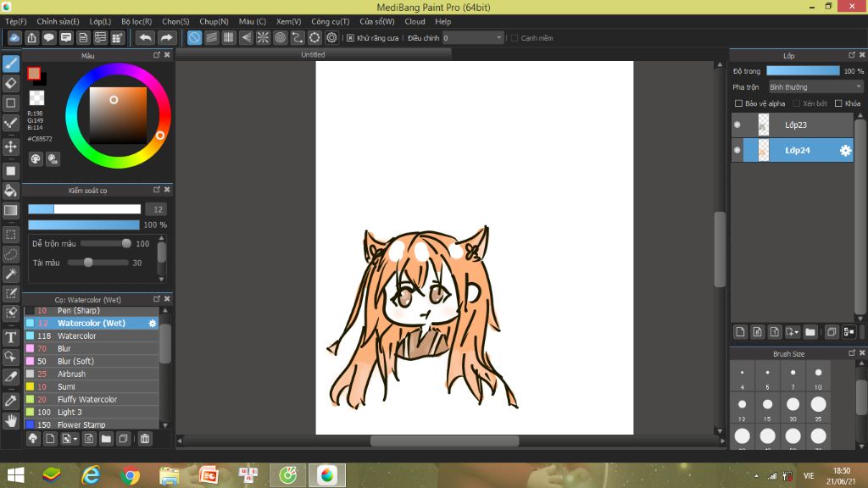Add a new folder in Layer panel
868x488 pixels.
point(810,332)
